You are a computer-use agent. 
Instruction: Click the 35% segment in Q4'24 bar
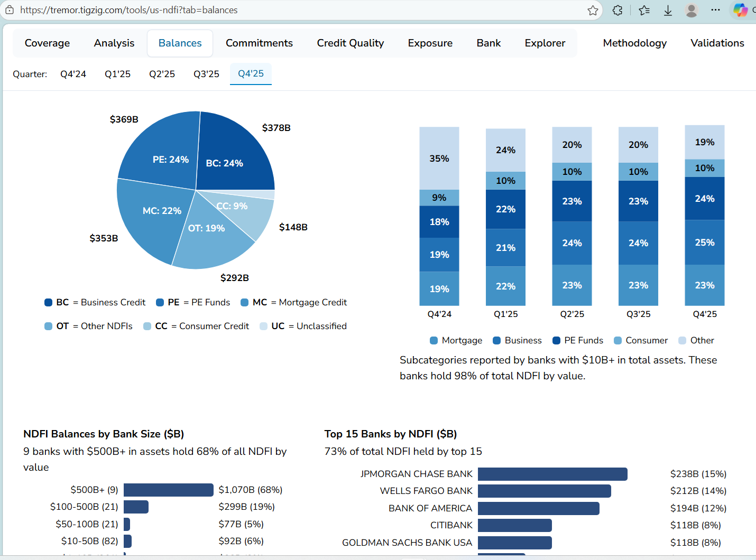(x=439, y=158)
